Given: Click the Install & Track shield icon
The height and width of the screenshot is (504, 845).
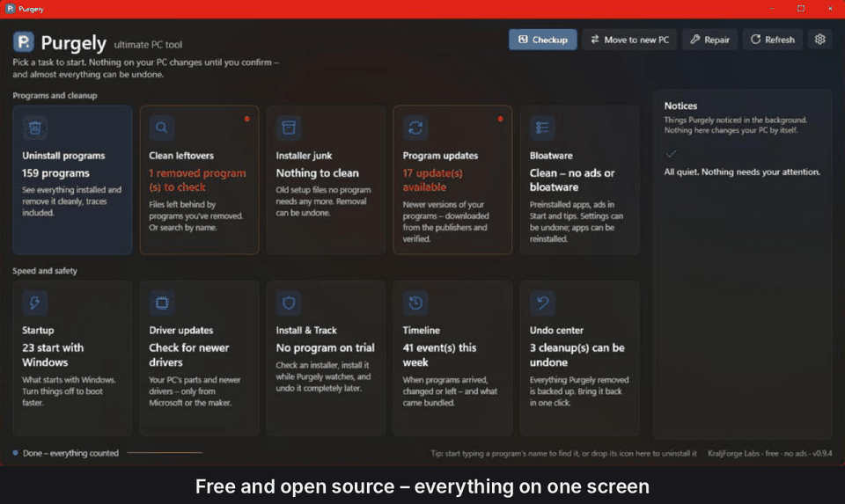Looking at the screenshot, I should 289,303.
